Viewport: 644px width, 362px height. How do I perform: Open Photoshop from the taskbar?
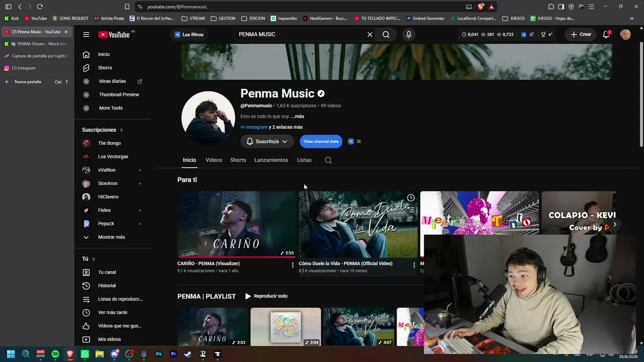click(158, 354)
